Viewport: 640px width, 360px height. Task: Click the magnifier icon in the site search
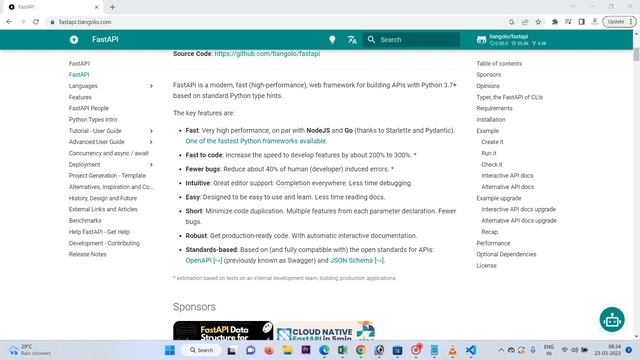point(371,40)
